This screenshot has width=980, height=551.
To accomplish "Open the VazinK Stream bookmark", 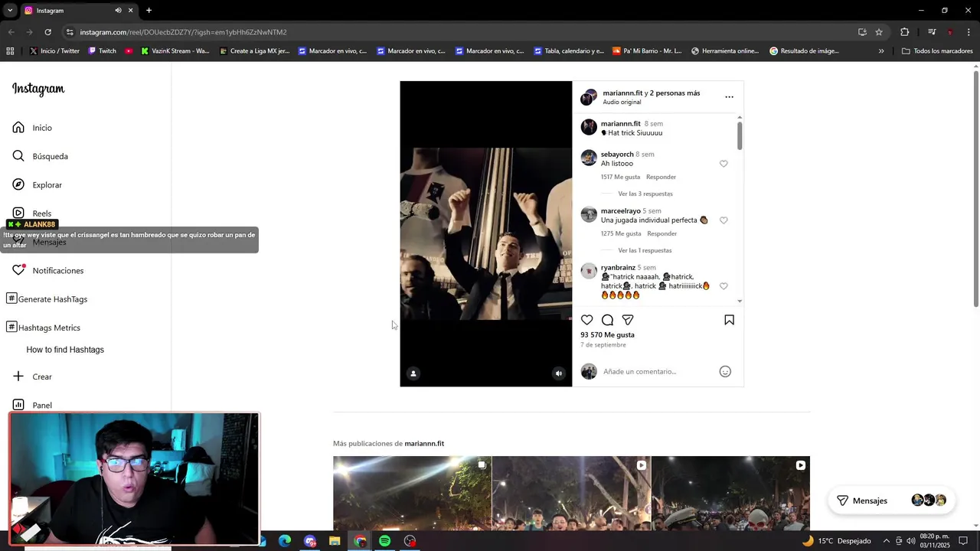I will point(175,51).
